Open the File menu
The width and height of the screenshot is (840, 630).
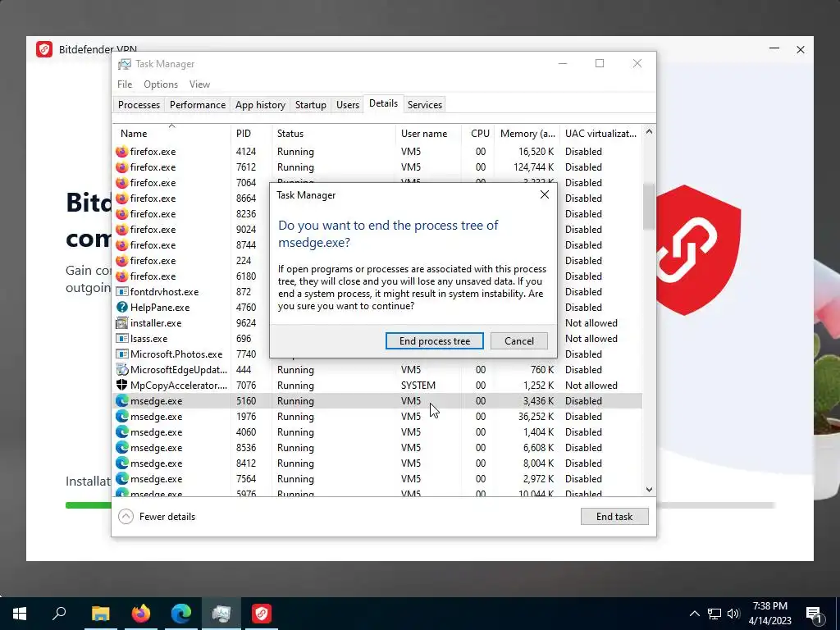(125, 84)
